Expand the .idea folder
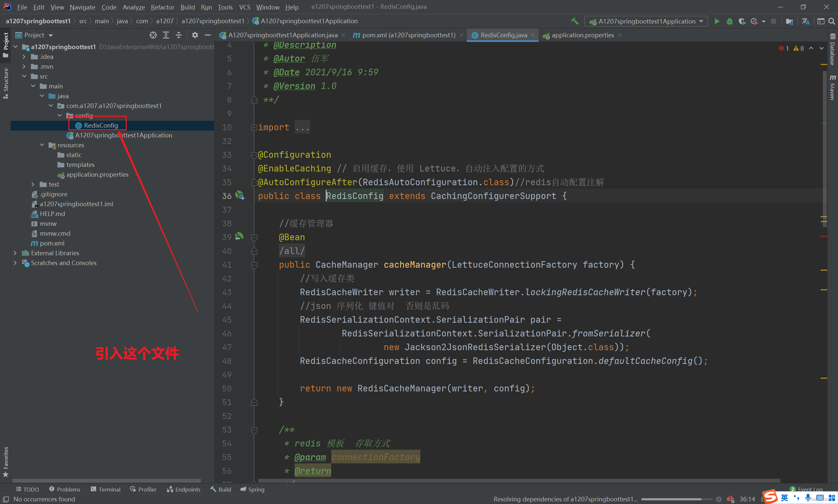The image size is (838, 504). click(x=24, y=57)
